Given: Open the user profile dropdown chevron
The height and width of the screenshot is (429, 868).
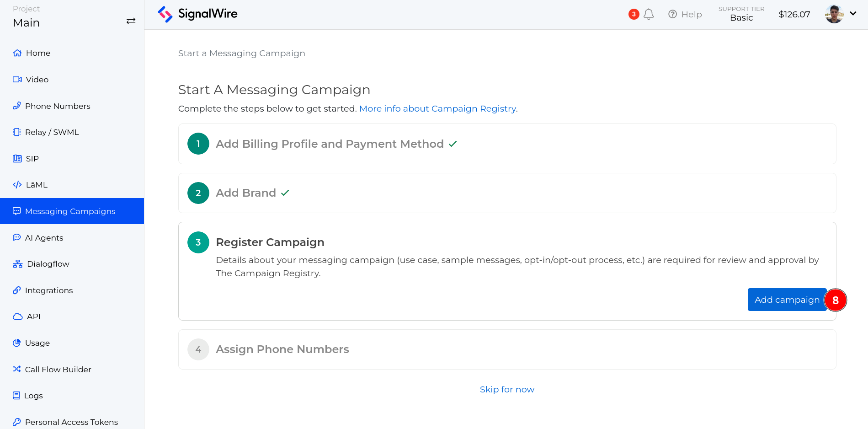Looking at the screenshot, I should coord(853,14).
